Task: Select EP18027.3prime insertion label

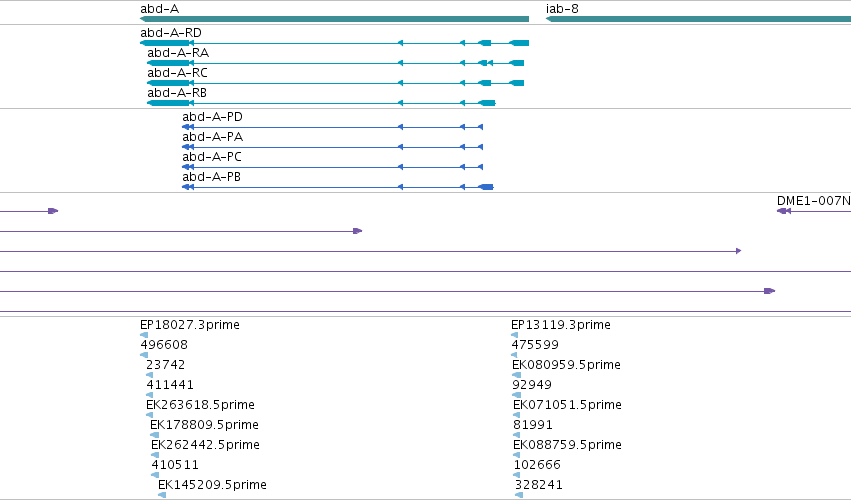Action: click(190, 325)
